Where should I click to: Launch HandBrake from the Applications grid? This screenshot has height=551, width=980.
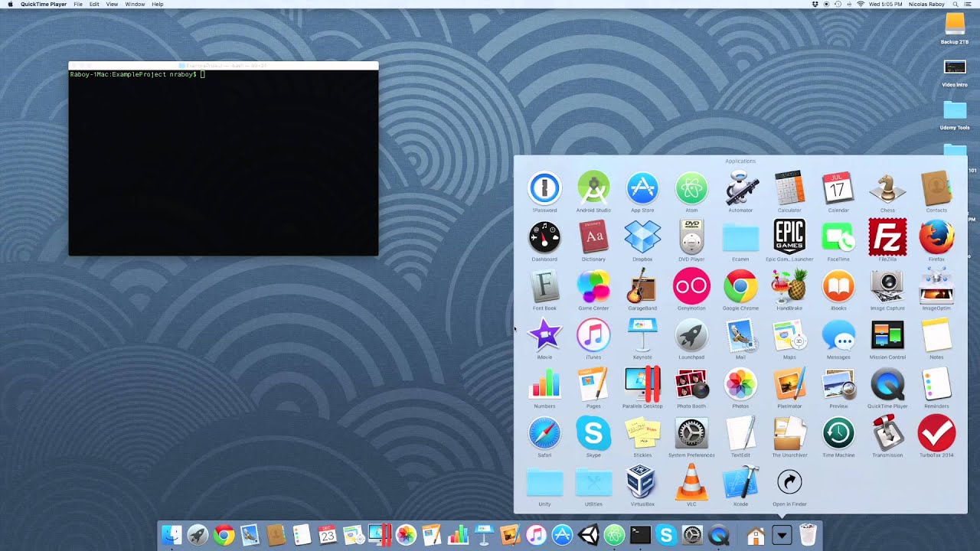pyautogui.click(x=789, y=286)
